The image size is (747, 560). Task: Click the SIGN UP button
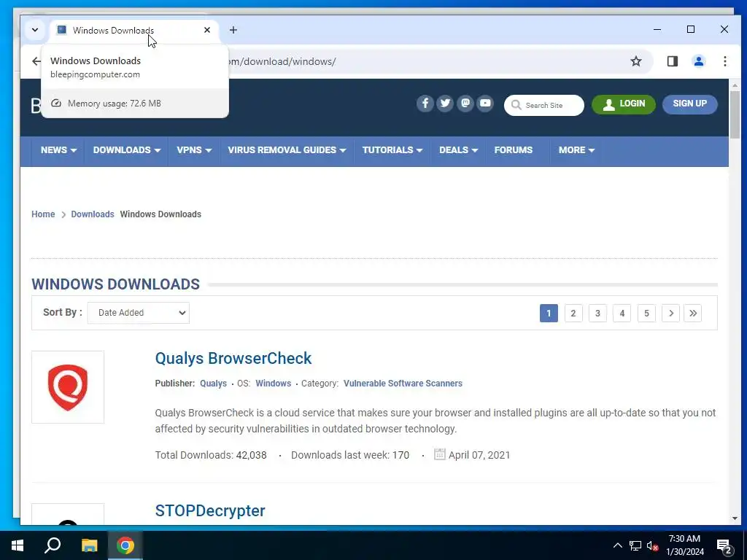[x=690, y=104]
